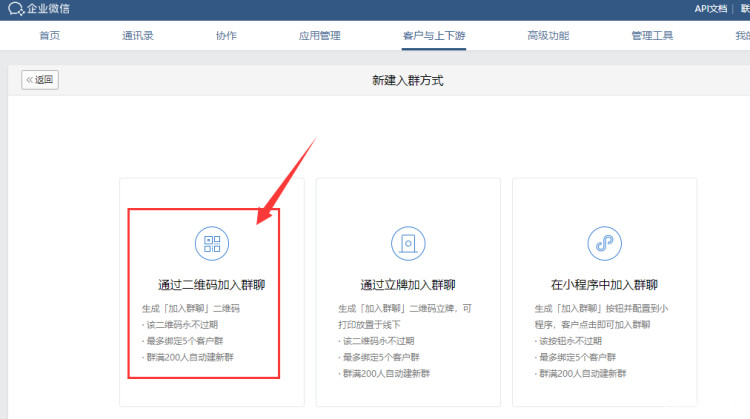Select the partially visible 我的 tab at right
This screenshot has height=419, width=750.
741,36
